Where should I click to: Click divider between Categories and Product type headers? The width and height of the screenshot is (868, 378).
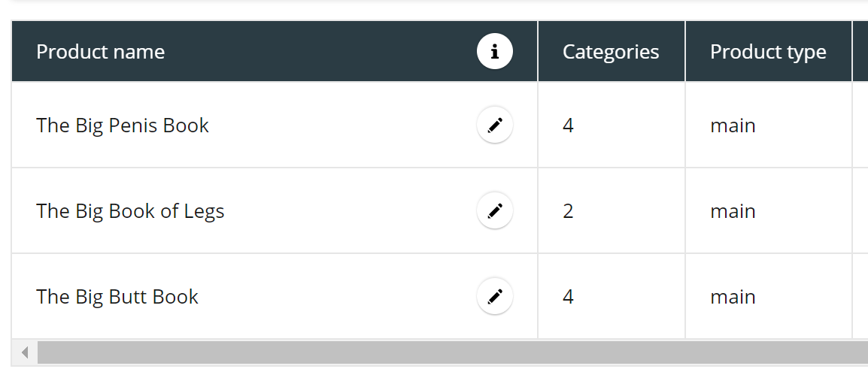point(685,51)
